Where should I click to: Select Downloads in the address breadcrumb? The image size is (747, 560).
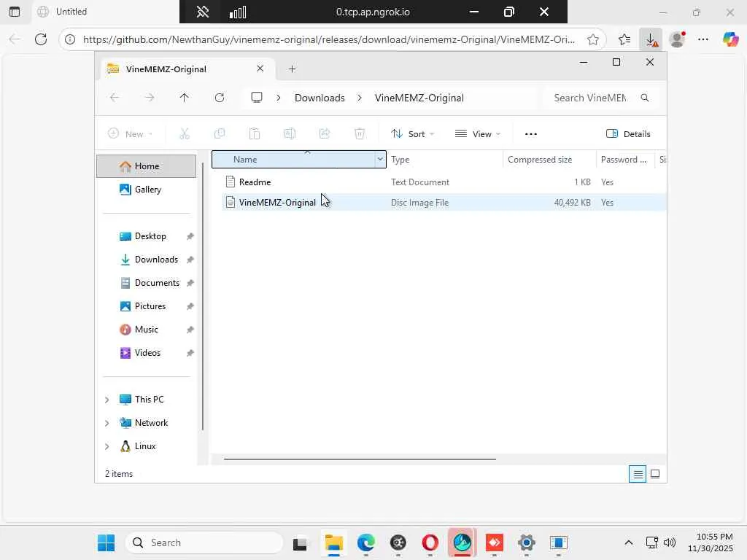320,98
